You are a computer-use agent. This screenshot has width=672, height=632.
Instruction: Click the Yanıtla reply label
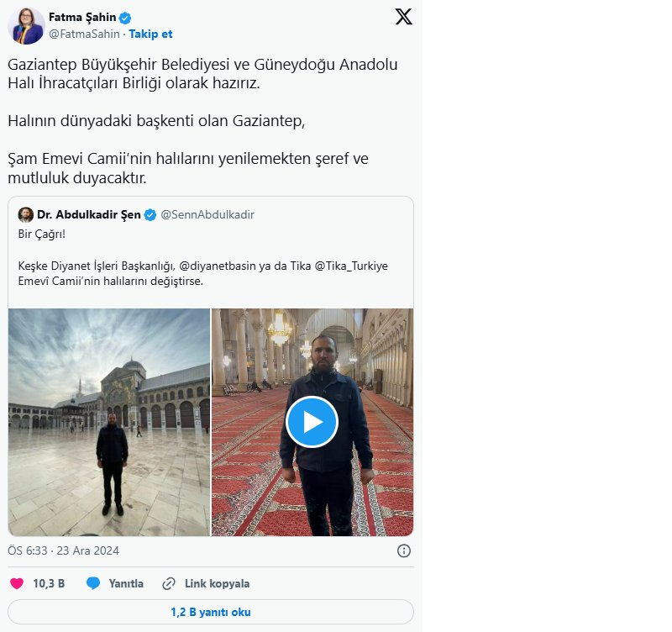coord(126,583)
